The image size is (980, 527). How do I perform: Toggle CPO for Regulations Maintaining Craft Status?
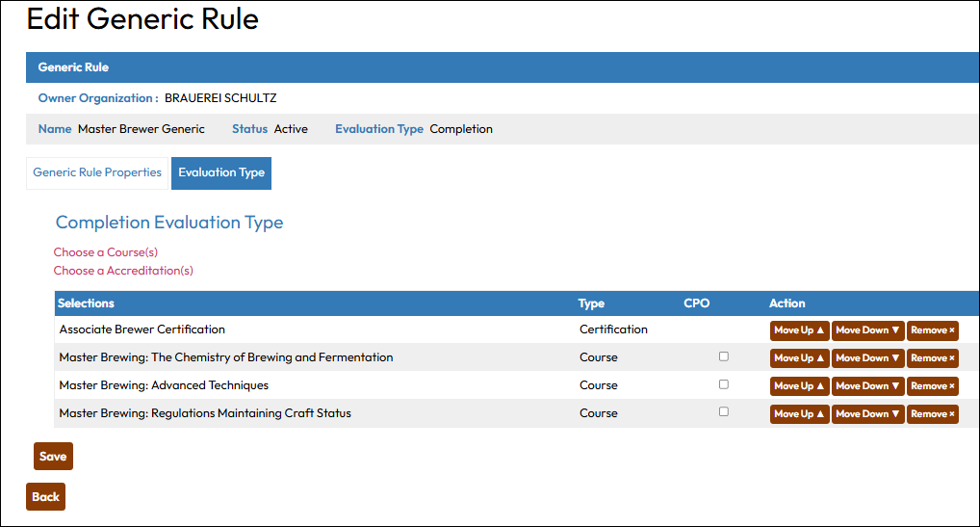[x=724, y=412]
